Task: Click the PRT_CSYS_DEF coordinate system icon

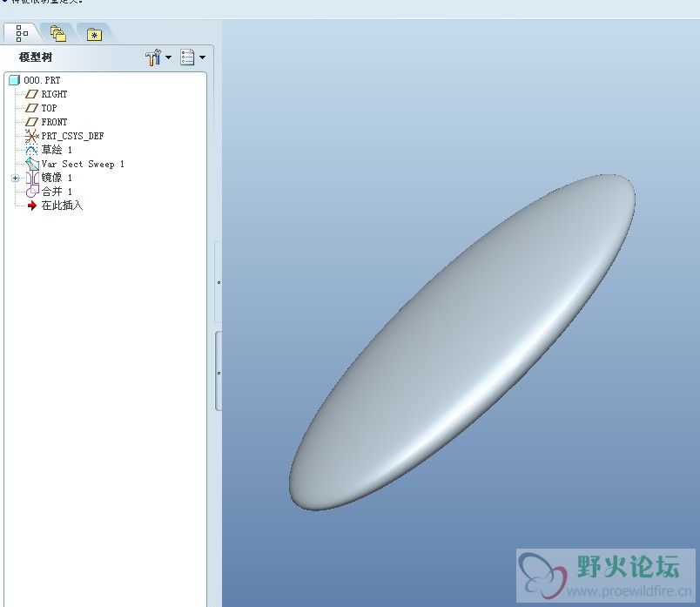Action: [x=31, y=136]
